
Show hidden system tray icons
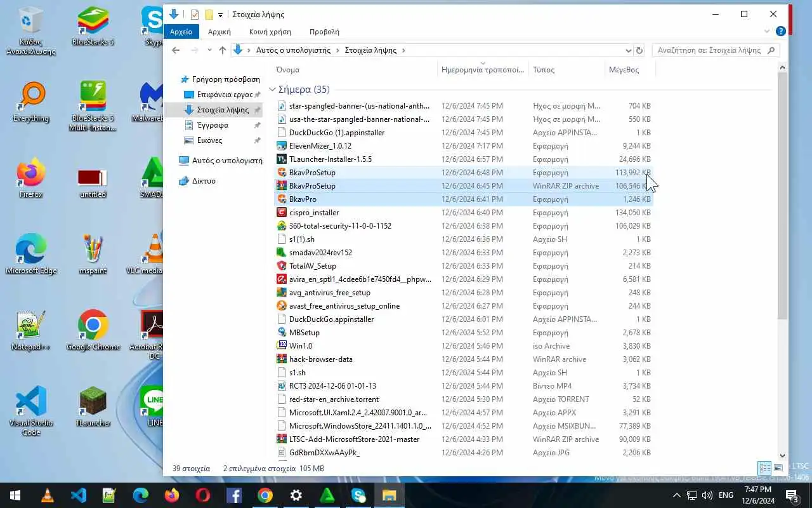676,495
